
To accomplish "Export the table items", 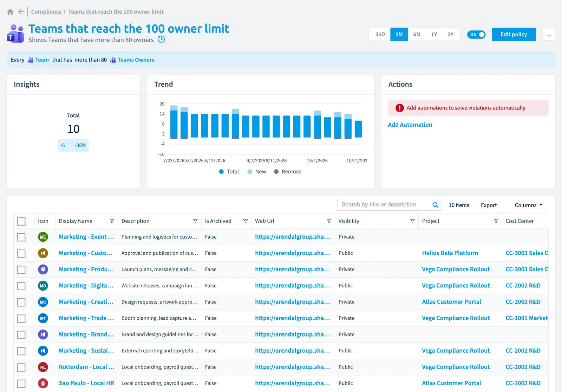I will [489, 205].
